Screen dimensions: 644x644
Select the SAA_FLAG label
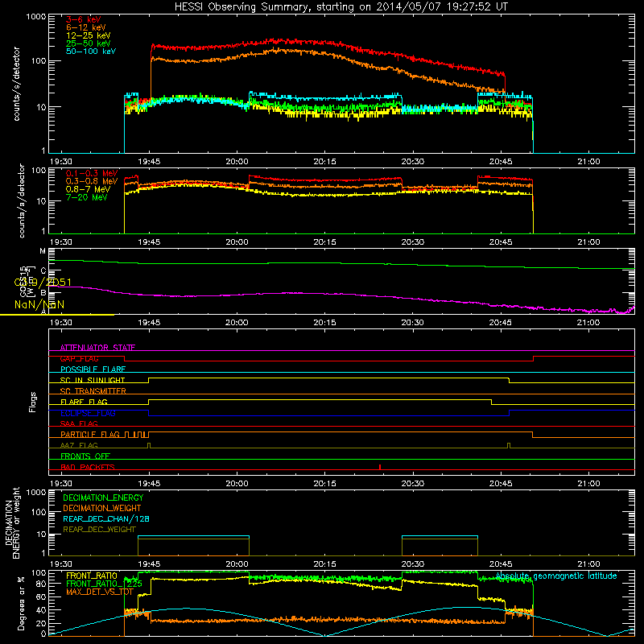click(79, 423)
